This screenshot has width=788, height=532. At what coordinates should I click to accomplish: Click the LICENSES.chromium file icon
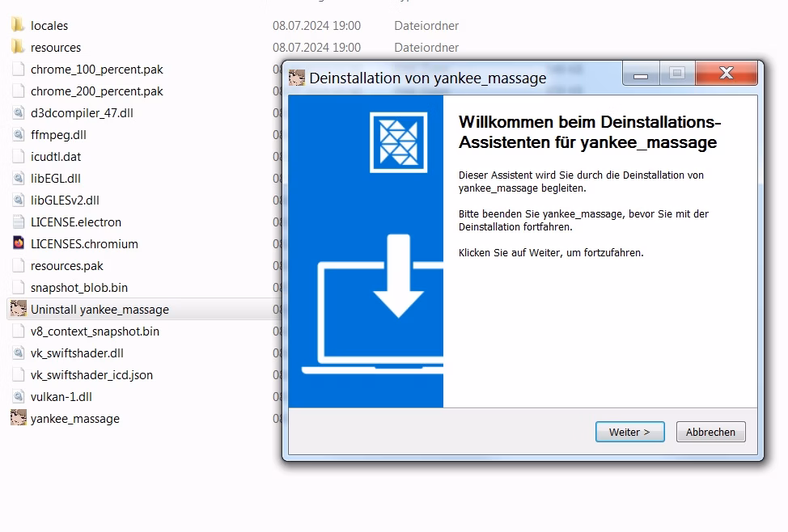19,243
